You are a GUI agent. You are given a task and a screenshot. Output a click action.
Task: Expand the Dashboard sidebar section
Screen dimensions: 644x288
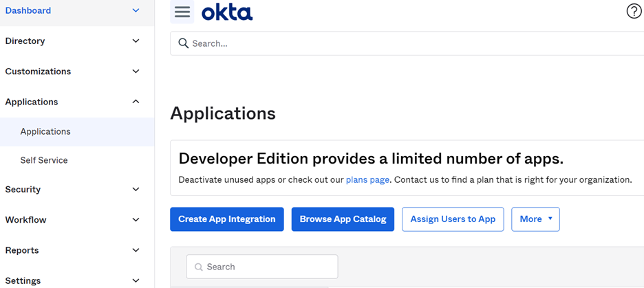(x=136, y=11)
